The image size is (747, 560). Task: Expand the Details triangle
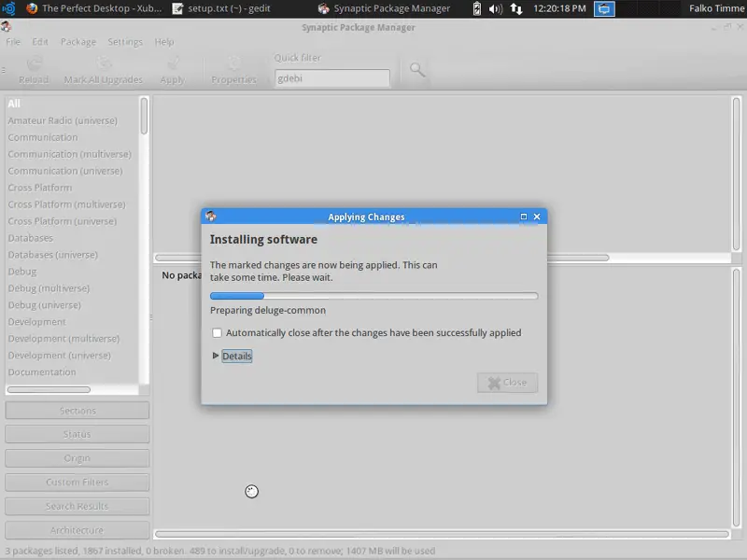click(x=216, y=356)
